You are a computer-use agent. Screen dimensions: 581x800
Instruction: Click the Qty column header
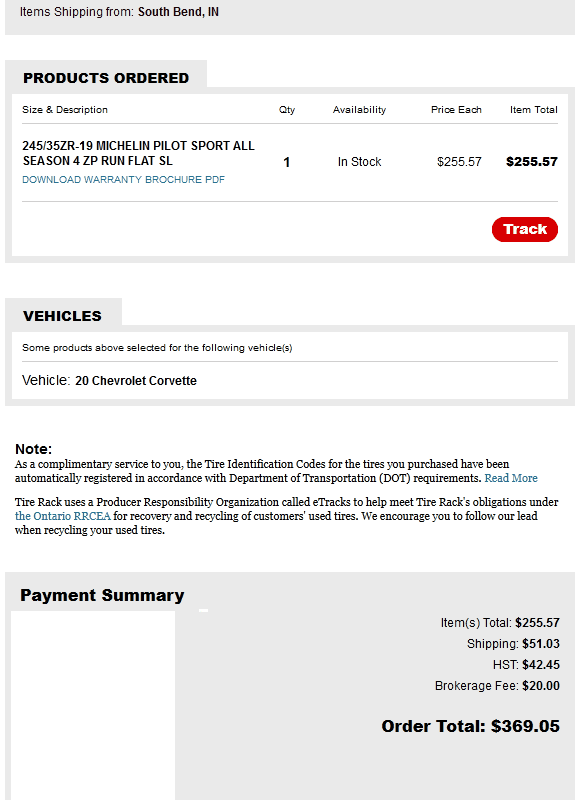coord(287,110)
